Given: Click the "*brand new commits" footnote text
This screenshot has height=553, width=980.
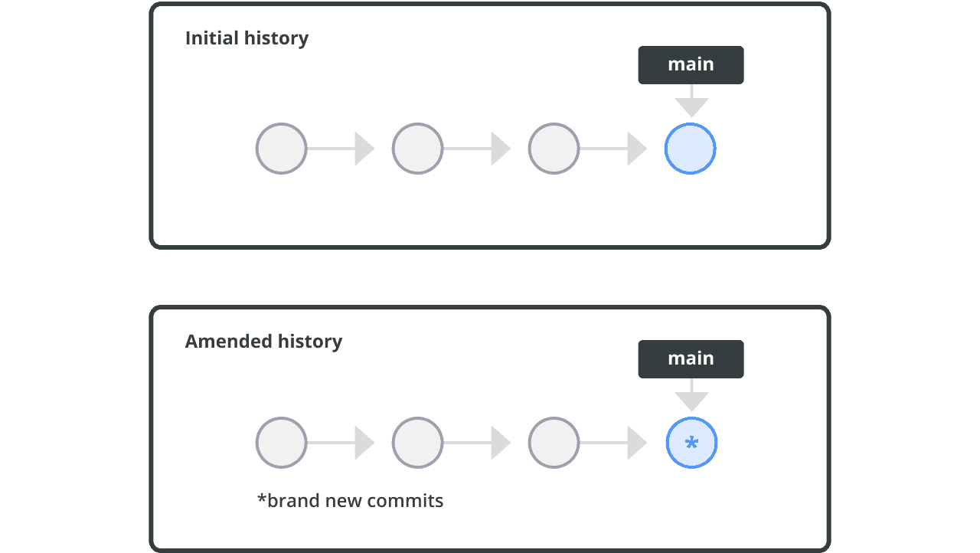Looking at the screenshot, I should (x=351, y=501).
